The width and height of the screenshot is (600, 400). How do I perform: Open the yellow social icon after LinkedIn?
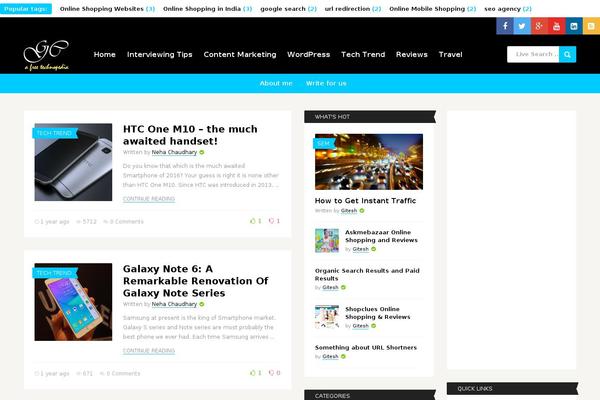591,26
